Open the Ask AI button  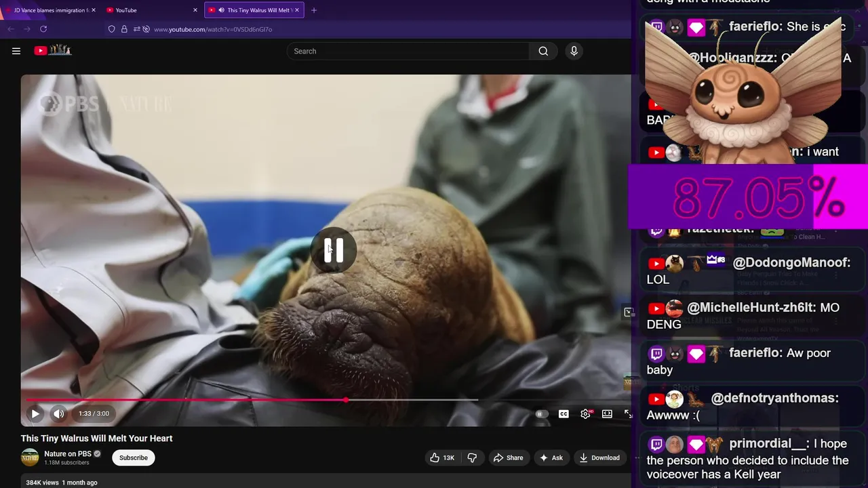[x=551, y=457]
